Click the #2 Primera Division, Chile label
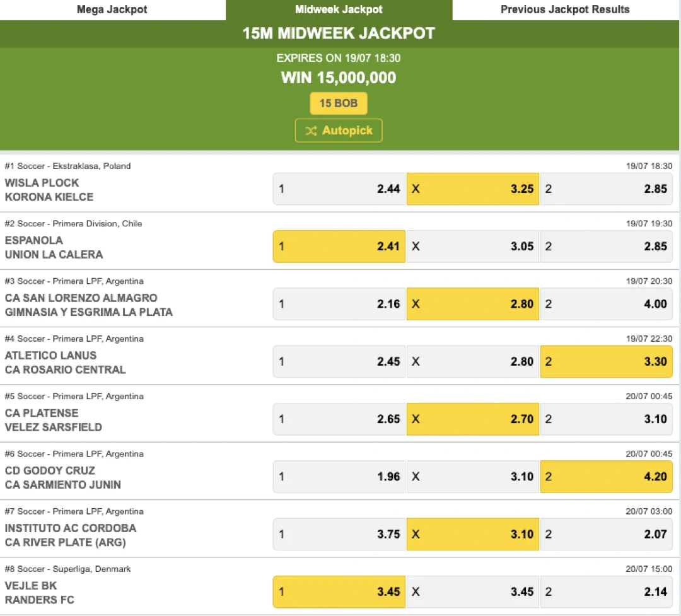The height and width of the screenshot is (616, 681). [x=73, y=224]
